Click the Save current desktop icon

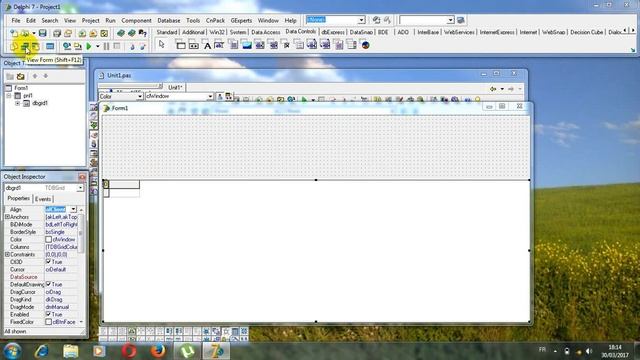pyautogui.click(x=376, y=20)
